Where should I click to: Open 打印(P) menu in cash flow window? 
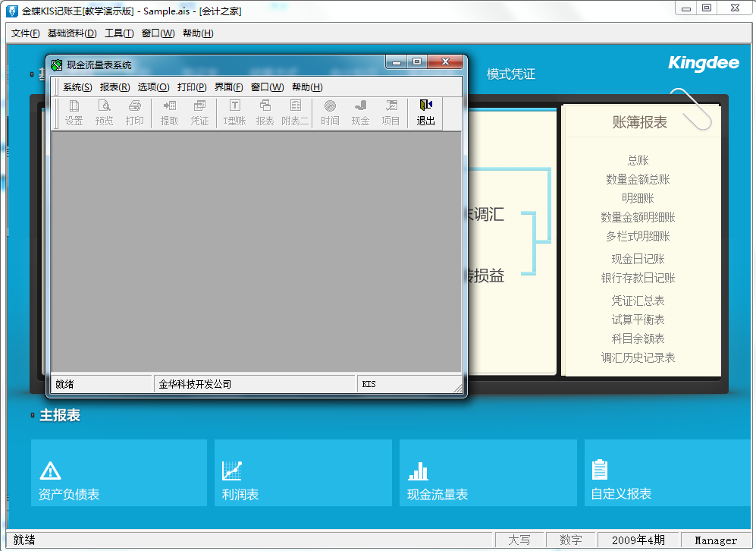192,87
